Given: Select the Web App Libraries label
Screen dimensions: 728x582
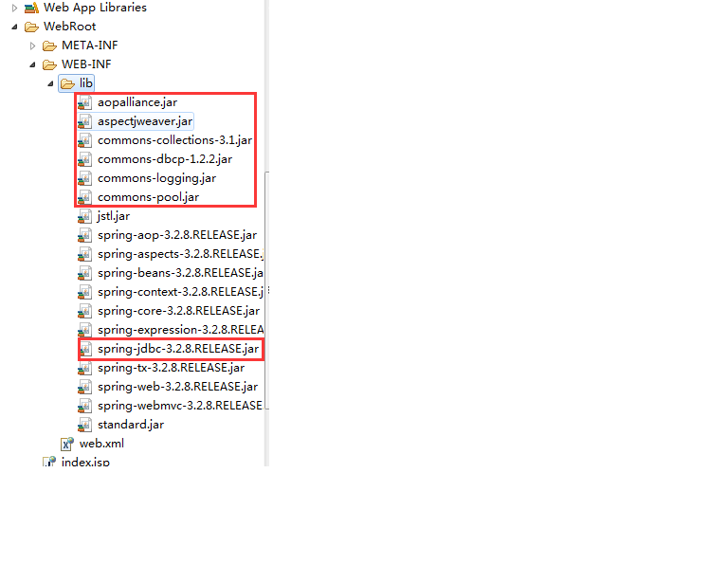Looking at the screenshot, I should (95, 8).
